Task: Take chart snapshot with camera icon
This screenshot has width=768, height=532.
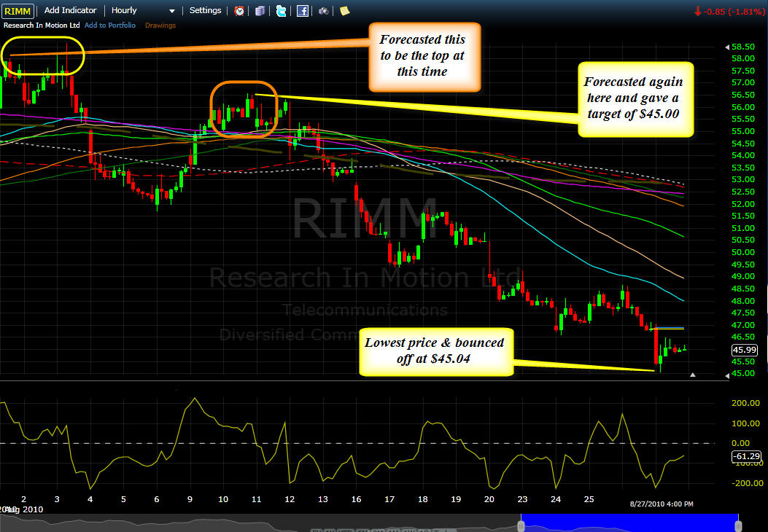Action: pyautogui.click(x=324, y=11)
